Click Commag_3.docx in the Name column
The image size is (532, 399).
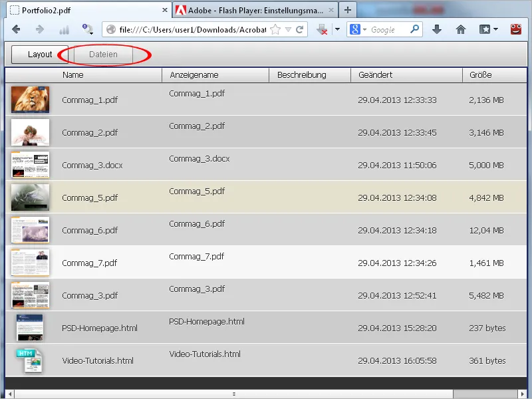tap(92, 165)
